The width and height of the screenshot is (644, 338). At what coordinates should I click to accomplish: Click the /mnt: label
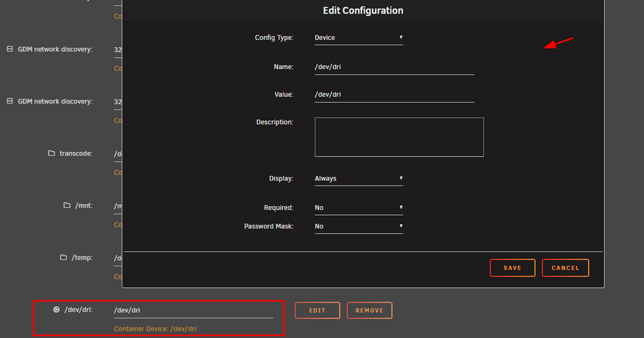pos(84,205)
